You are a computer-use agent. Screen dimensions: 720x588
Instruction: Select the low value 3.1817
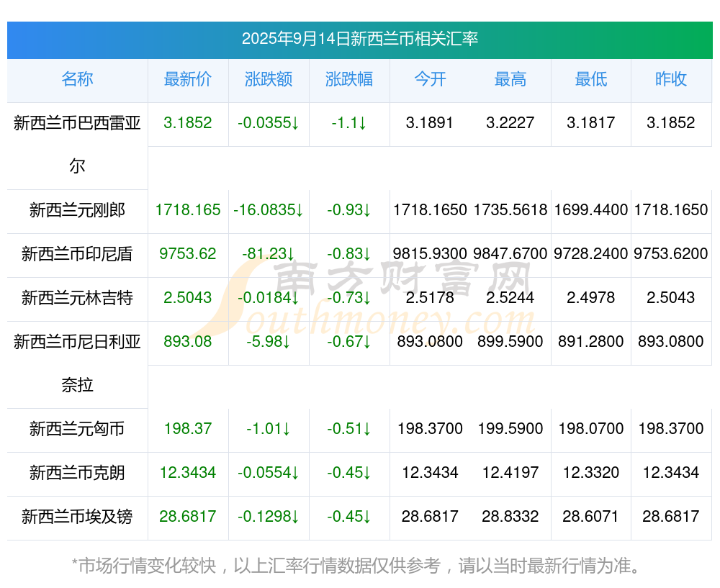591,122
